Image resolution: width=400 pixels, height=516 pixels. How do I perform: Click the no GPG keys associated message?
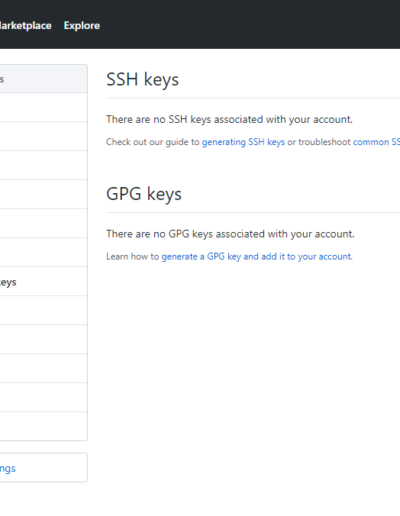pyautogui.click(x=230, y=234)
